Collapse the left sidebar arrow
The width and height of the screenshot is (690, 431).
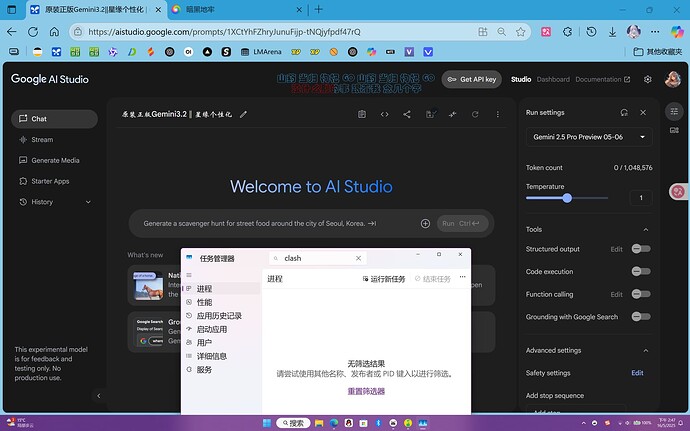click(x=99, y=396)
